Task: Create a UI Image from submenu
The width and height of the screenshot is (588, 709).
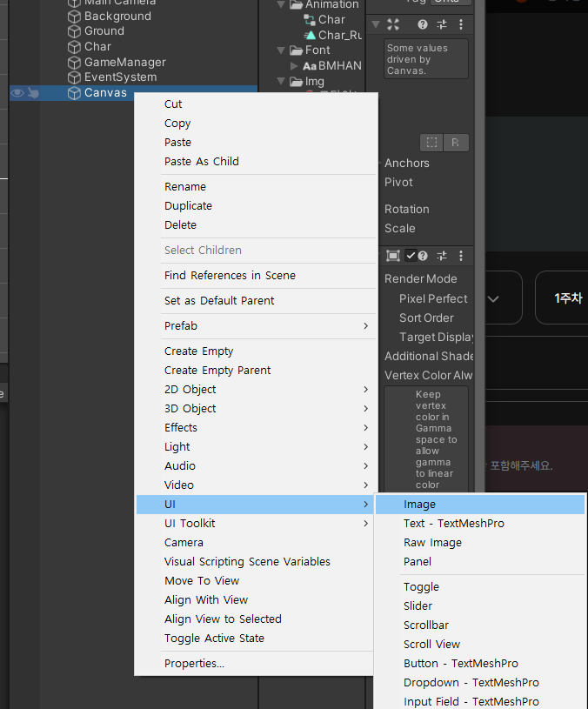Action: (480, 505)
